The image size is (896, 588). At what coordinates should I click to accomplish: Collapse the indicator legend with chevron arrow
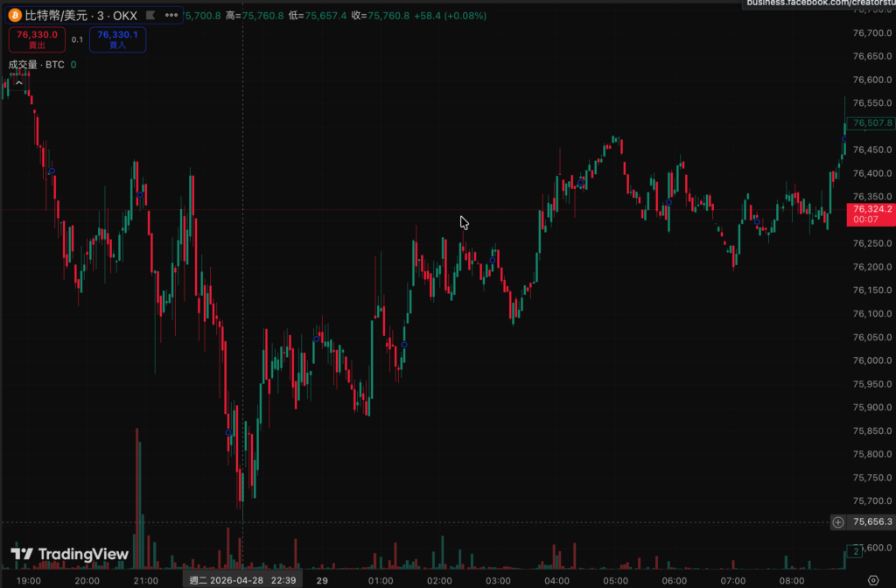pos(18,83)
